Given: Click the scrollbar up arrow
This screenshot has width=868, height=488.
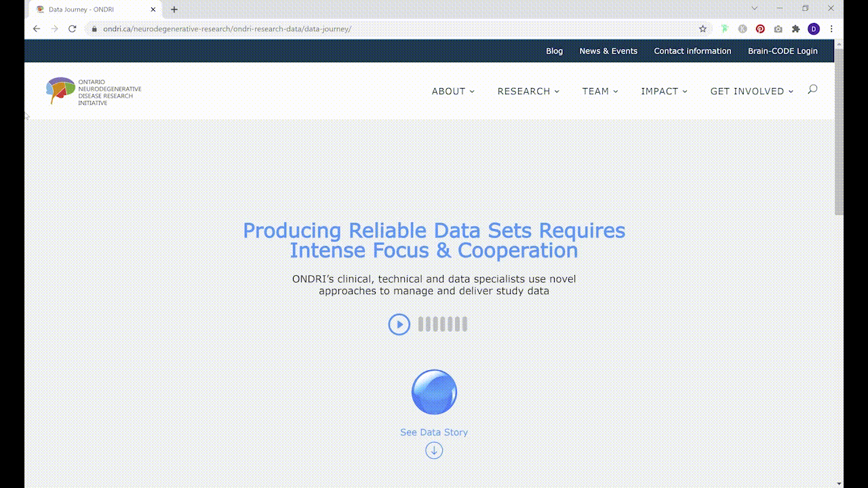Looking at the screenshot, I should tap(839, 43).
